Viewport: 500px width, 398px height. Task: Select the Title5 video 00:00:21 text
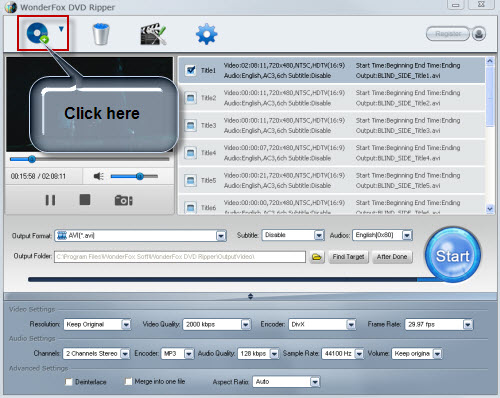(284, 175)
